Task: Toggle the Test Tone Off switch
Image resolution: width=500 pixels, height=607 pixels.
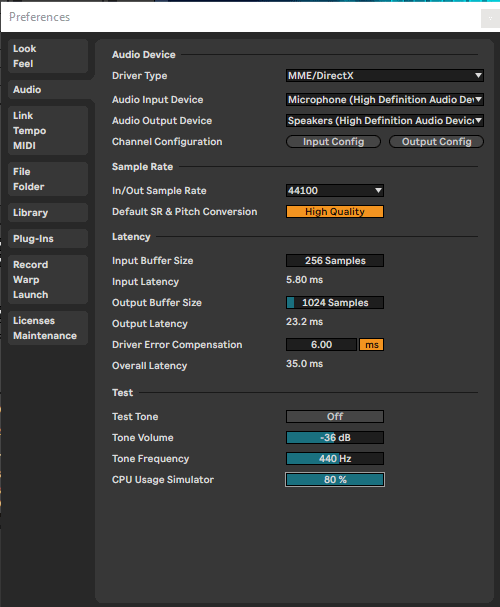Action: coord(335,417)
